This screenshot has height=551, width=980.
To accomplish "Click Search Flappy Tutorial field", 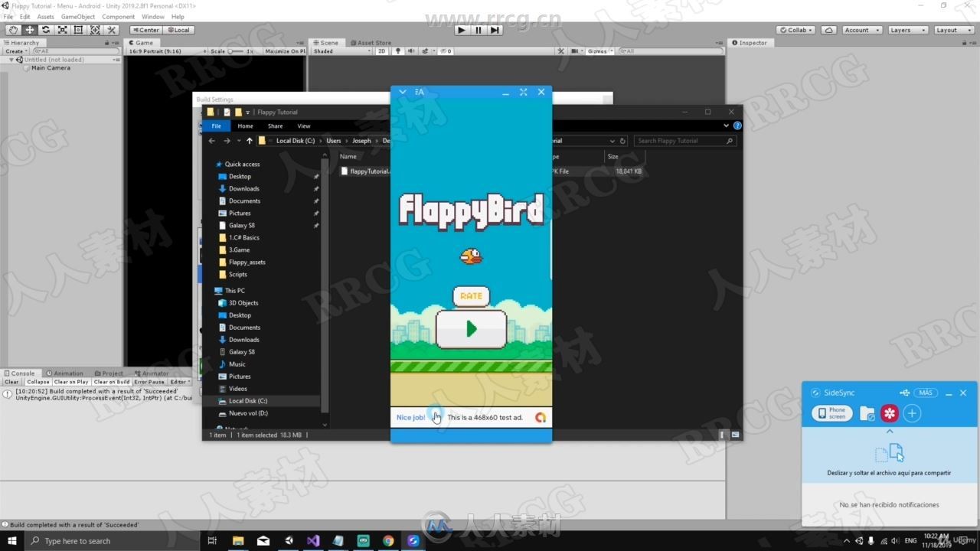I will click(x=686, y=141).
